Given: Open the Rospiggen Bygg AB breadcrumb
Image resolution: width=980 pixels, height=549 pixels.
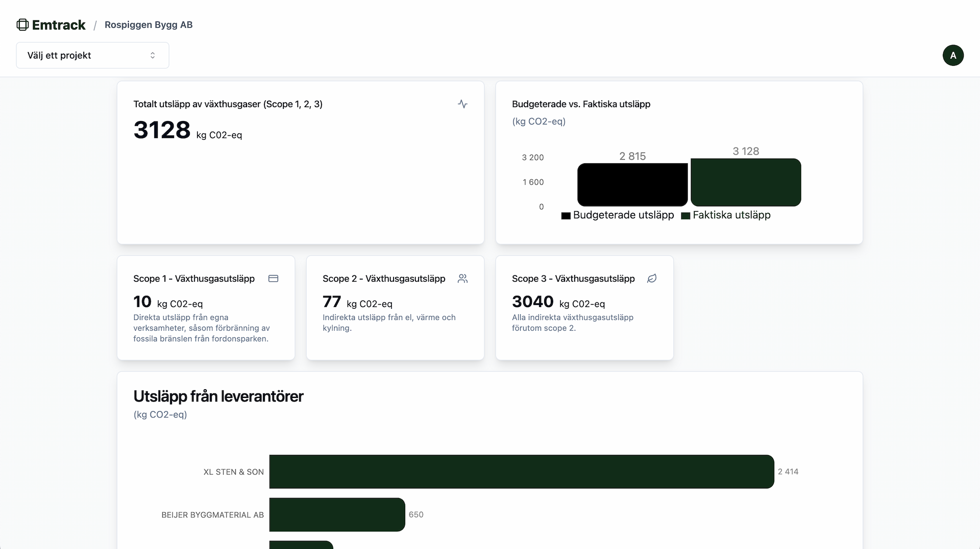Looking at the screenshot, I should 149,24.
